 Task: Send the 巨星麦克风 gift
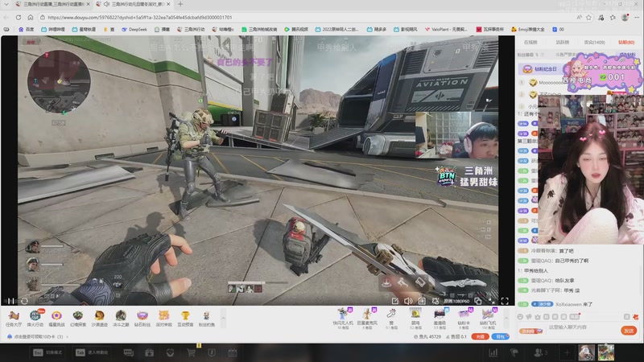click(x=367, y=318)
